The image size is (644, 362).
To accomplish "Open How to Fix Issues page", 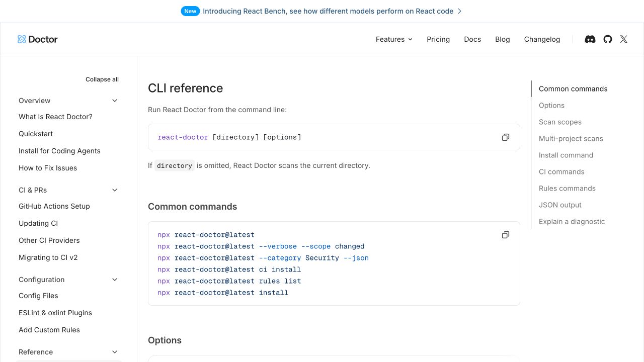I will tap(48, 168).
